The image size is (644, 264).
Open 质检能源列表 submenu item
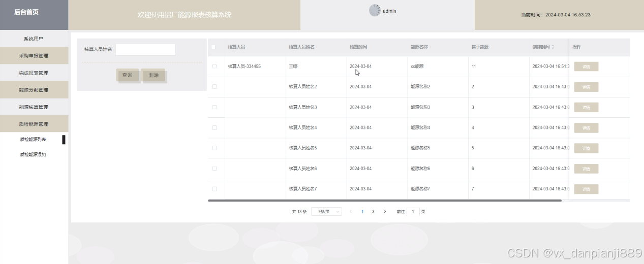[33, 139]
